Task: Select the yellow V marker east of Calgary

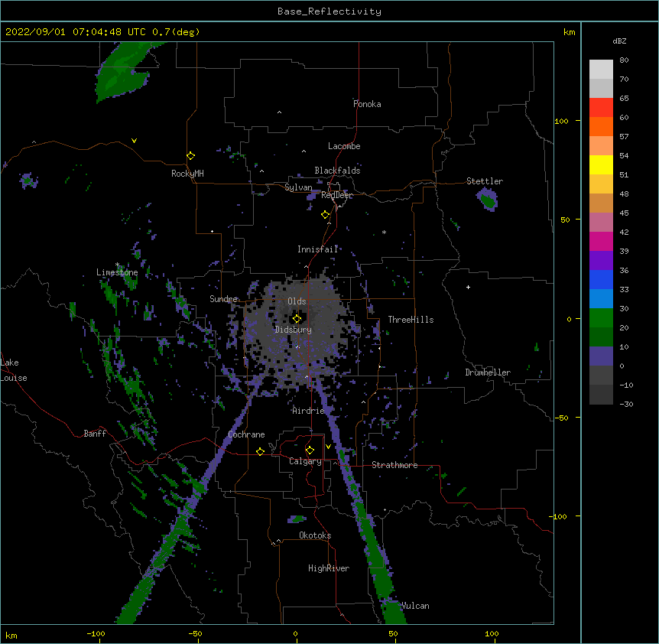Action: click(x=328, y=447)
